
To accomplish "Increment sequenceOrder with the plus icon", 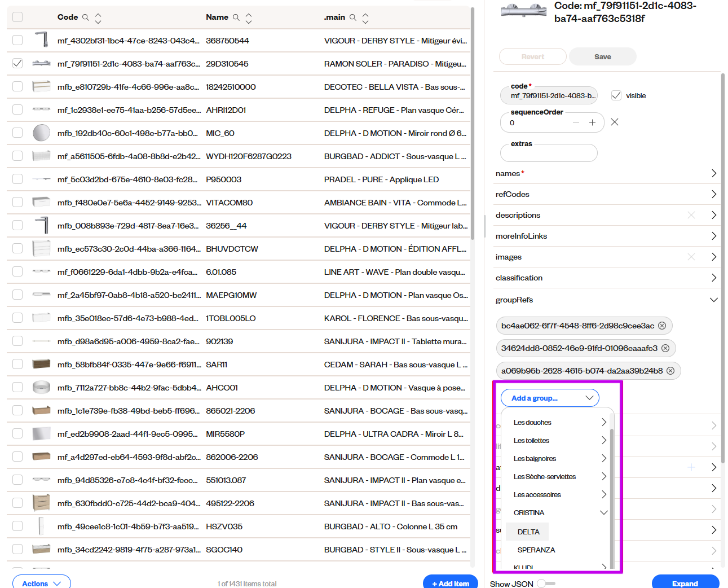I will click(592, 122).
